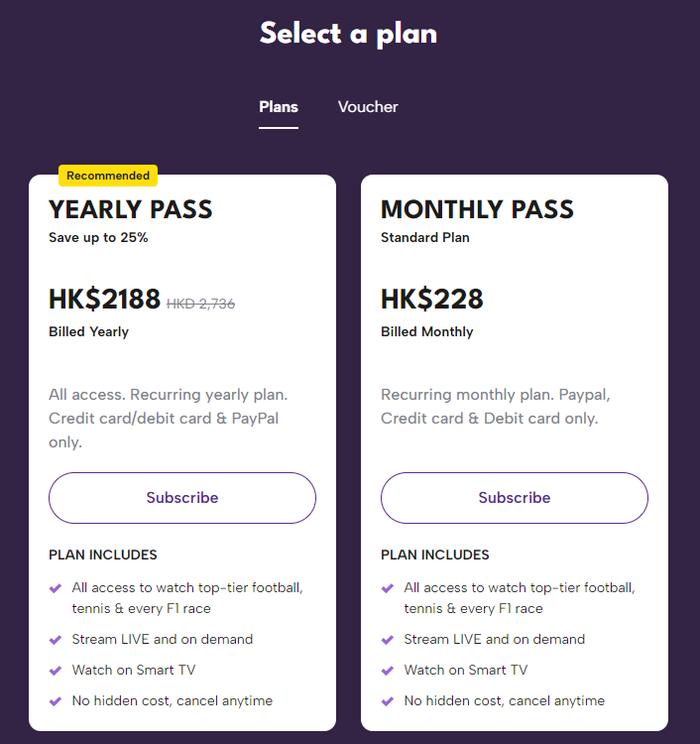Viewport: 700px width, 744px height.
Task: Click the Yearly Pass heading
Action: click(x=131, y=209)
